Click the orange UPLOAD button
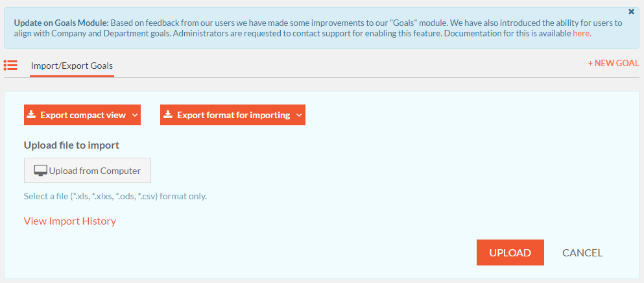 click(510, 252)
